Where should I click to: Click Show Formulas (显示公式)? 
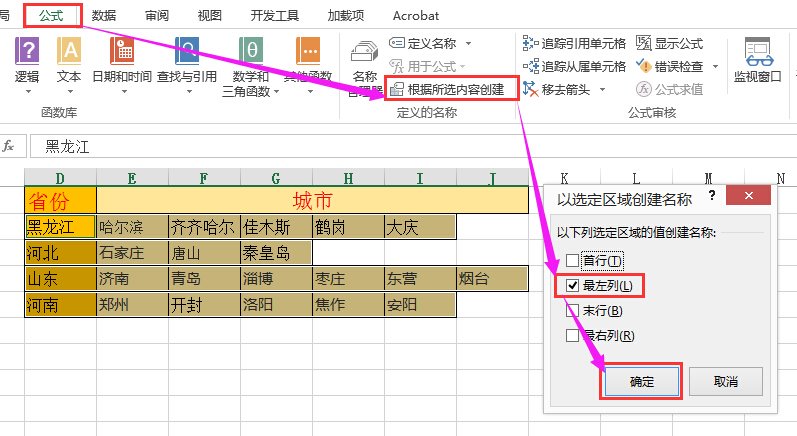tap(669, 43)
